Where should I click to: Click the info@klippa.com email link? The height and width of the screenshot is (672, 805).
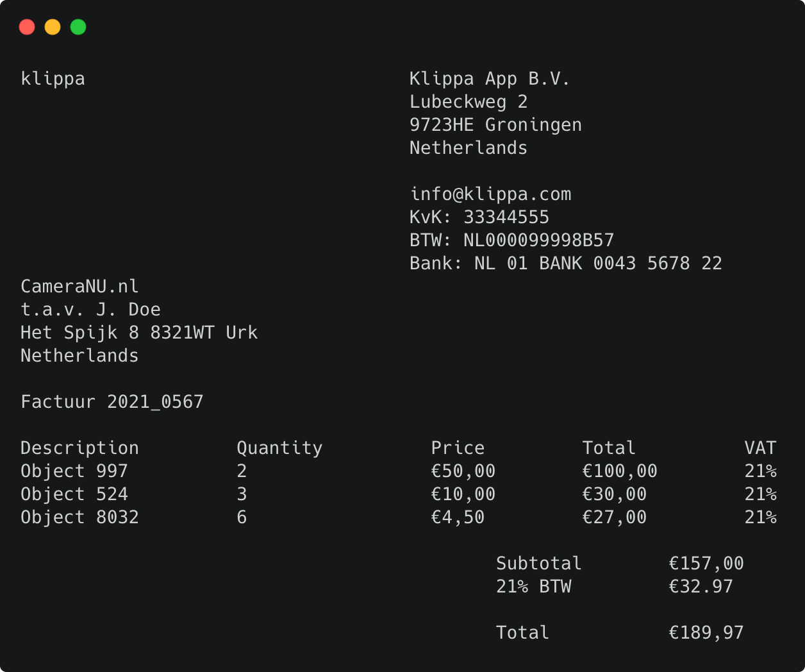pyautogui.click(x=490, y=194)
